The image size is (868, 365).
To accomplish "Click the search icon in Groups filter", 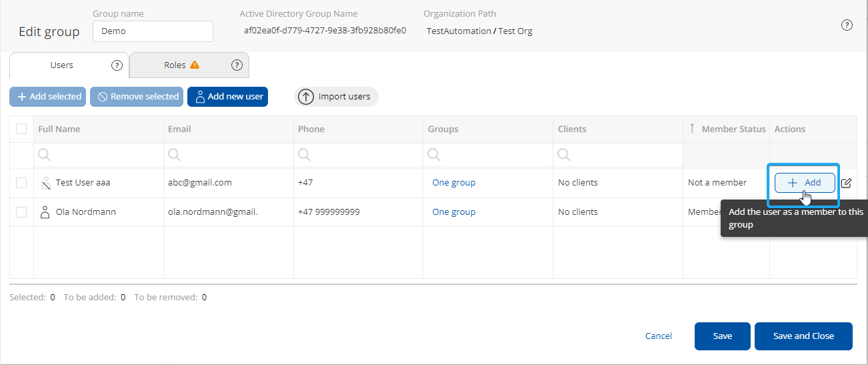I will 434,155.
